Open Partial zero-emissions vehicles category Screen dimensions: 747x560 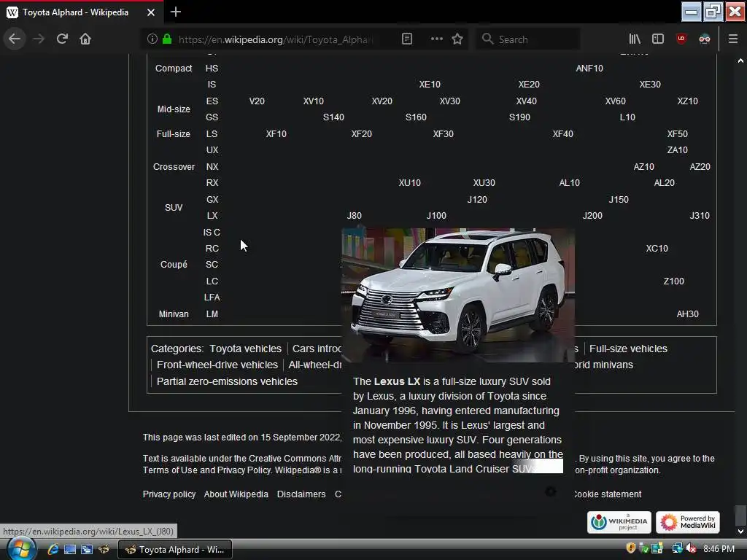[x=228, y=381]
